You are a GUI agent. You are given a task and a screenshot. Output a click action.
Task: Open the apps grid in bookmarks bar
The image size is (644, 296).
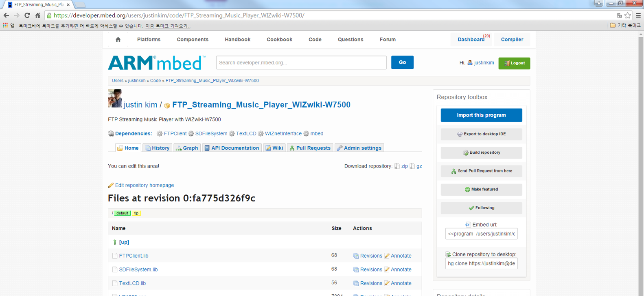pyautogui.click(x=5, y=25)
